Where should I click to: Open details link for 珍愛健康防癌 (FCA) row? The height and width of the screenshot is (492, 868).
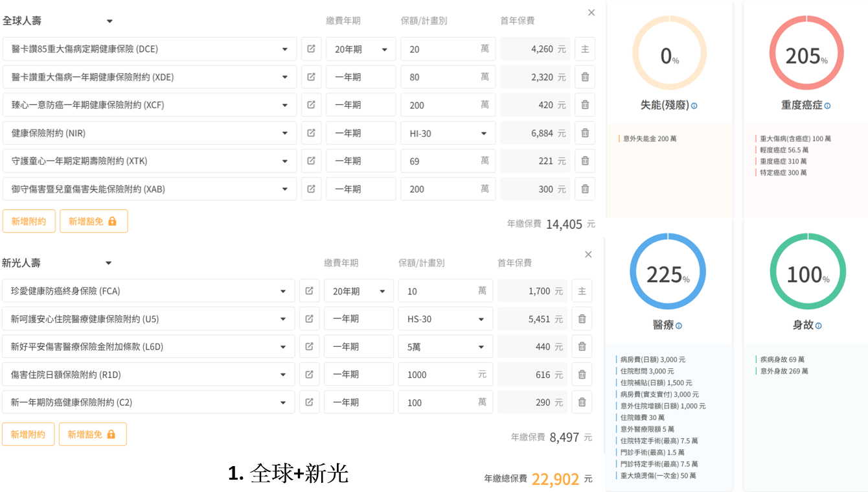click(x=309, y=291)
